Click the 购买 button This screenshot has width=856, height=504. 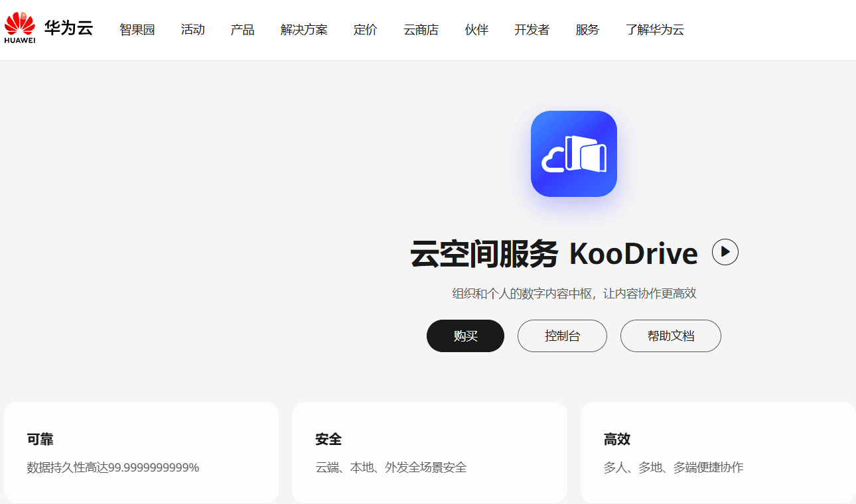(466, 336)
